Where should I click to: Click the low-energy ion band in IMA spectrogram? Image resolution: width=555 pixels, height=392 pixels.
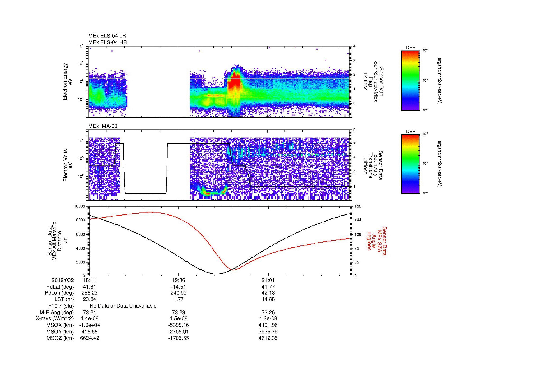pos(214,192)
